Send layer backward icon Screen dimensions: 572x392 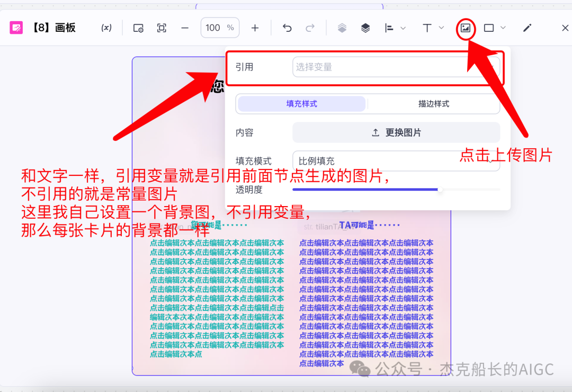342,28
